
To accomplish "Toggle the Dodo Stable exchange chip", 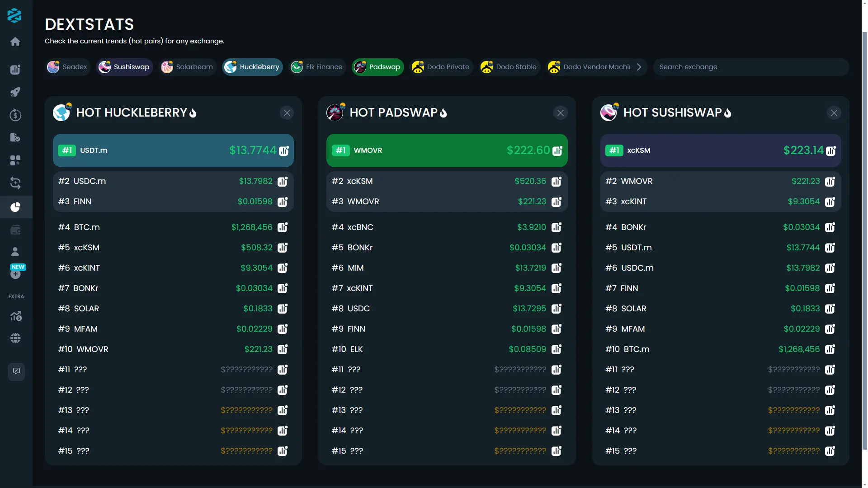I will point(509,67).
